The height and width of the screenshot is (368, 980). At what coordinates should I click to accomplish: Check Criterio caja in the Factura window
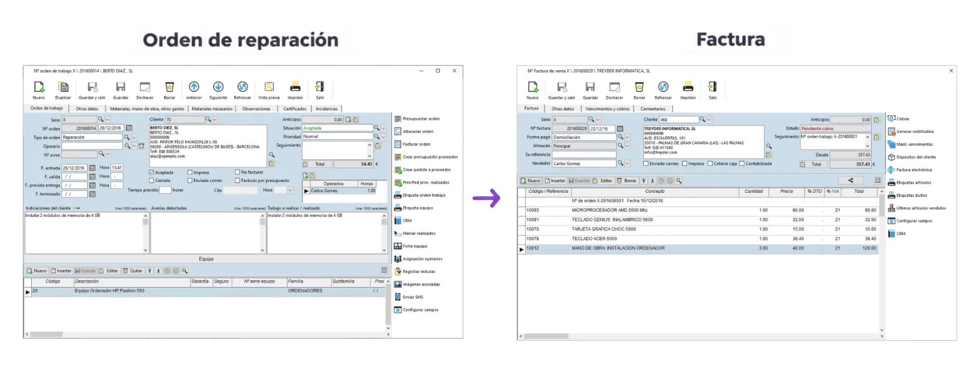[710, 164]
